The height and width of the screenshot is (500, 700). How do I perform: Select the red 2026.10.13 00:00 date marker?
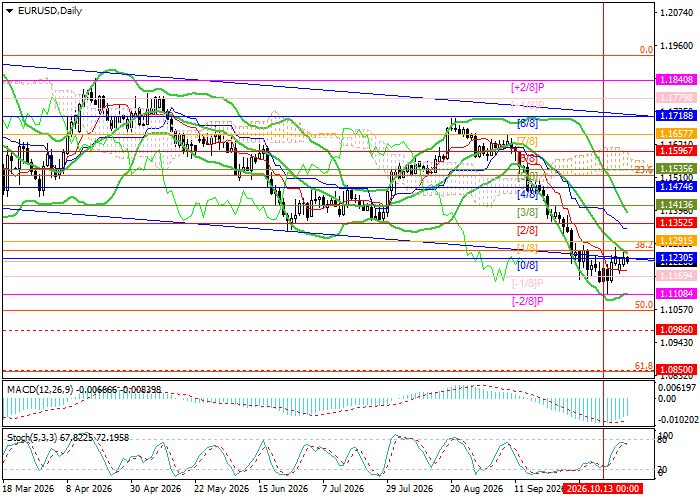tap(603, 488)
